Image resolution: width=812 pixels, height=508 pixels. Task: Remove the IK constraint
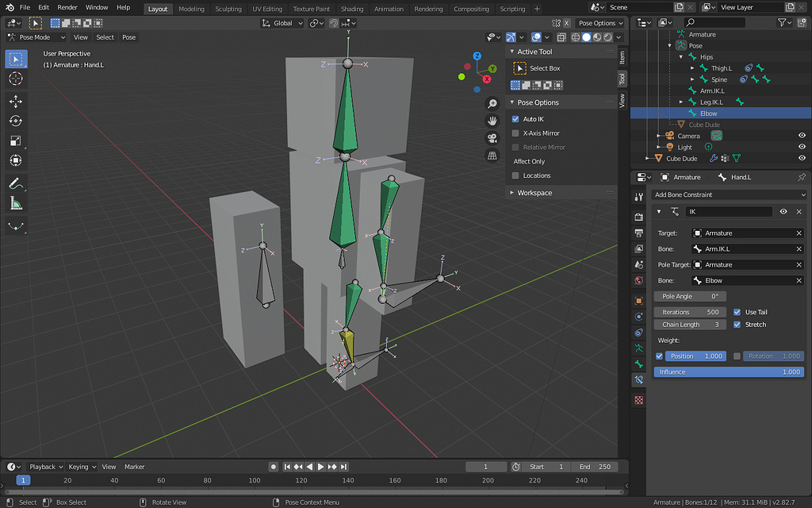[799, 211]
